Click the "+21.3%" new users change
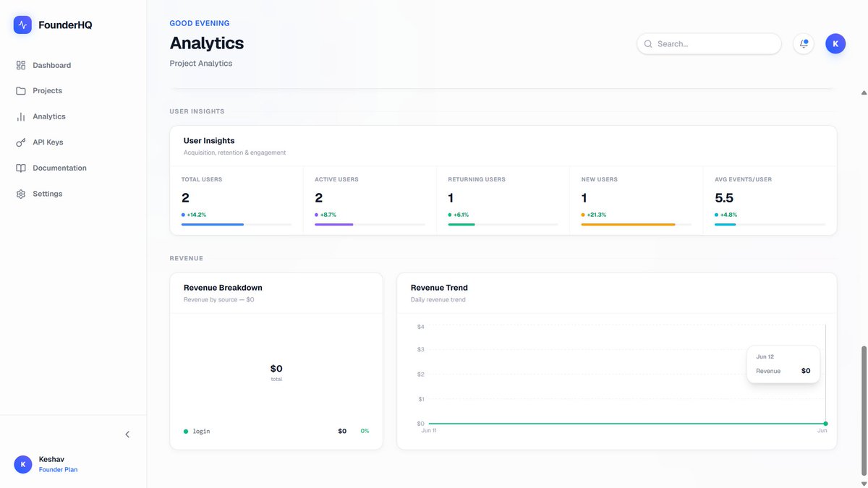This screenshot has width=868, height=488. click(597, 215)
